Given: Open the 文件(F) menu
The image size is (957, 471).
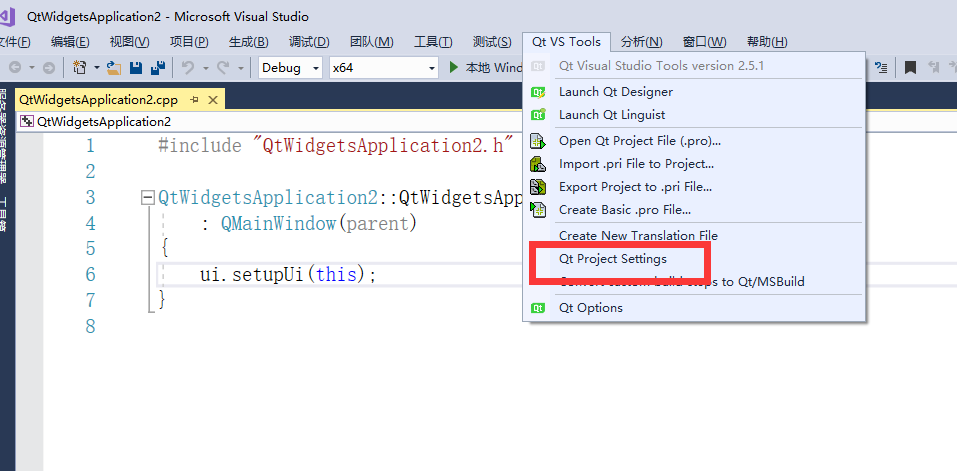Looking at the screenshot, I should (13, 42).
